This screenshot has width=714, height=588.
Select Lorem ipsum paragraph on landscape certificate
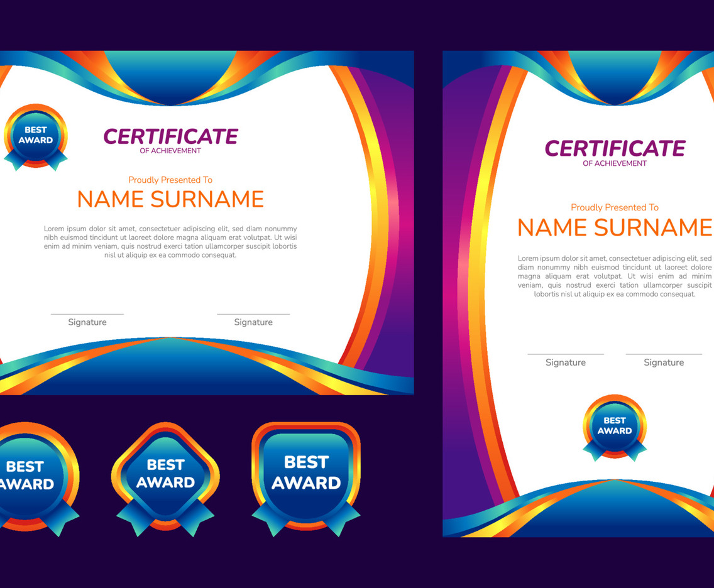(x=170, y=242)
